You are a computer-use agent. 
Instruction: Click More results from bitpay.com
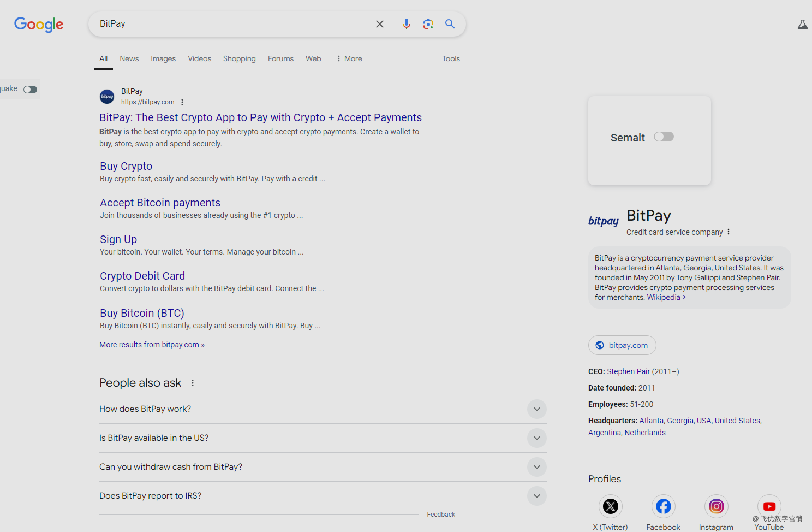(x=152, y=345)
